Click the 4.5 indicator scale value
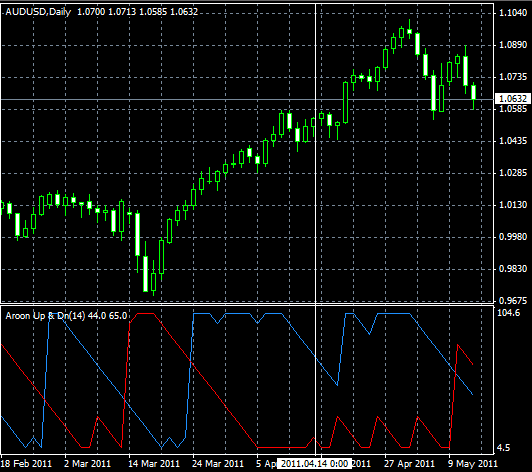The width and height of the screenshot is (532, 472). click(x=503, y=448)
